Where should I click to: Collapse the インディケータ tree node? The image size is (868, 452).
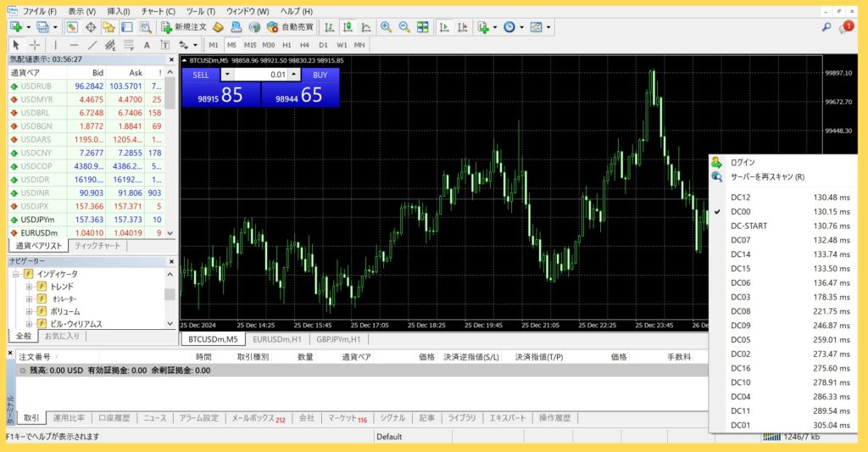click(x=15, y=274)
